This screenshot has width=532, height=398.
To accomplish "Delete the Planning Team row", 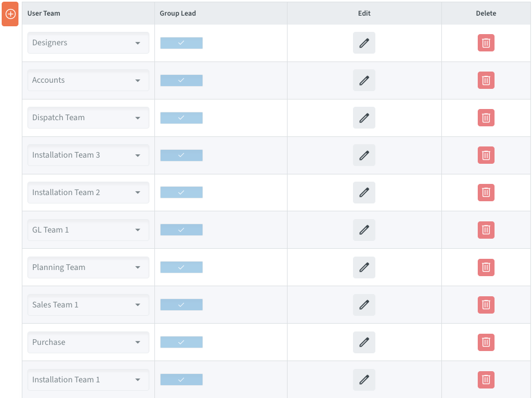I will click(x=486, y=267).
